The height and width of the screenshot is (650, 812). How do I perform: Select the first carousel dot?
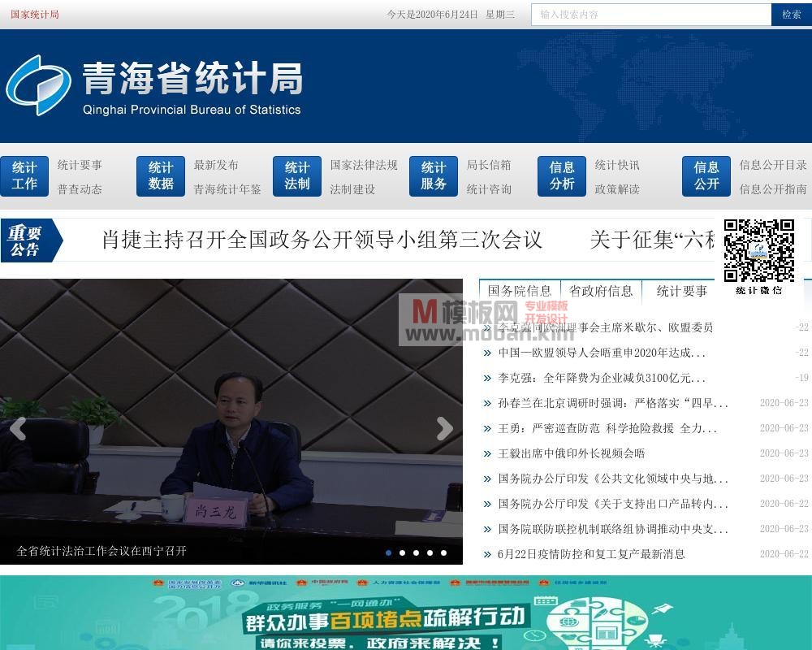coord(389,552)
